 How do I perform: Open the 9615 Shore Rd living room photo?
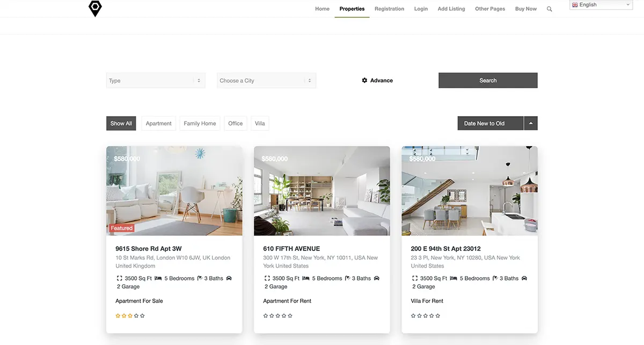pos(174,191)
